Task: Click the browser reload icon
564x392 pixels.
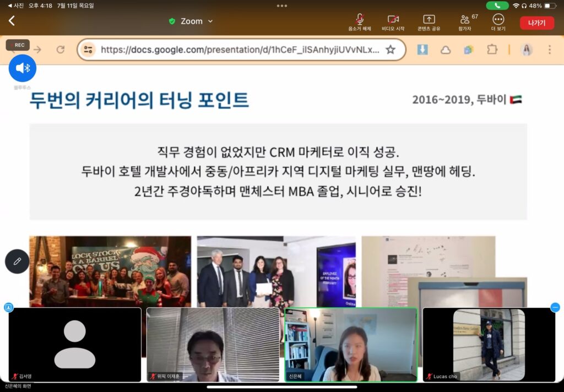Action: 61,50
